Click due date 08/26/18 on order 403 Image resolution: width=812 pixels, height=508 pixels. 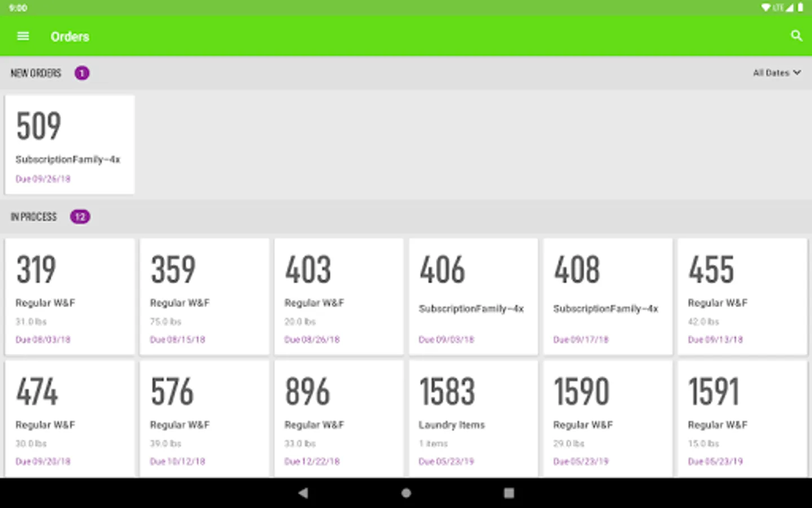coord(312,340)
